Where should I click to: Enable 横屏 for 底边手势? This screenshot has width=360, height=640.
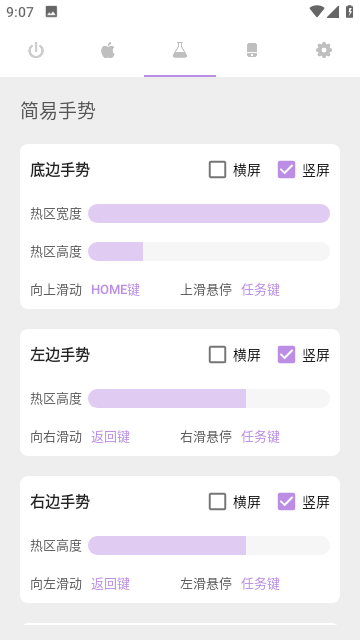click(217, 170)
